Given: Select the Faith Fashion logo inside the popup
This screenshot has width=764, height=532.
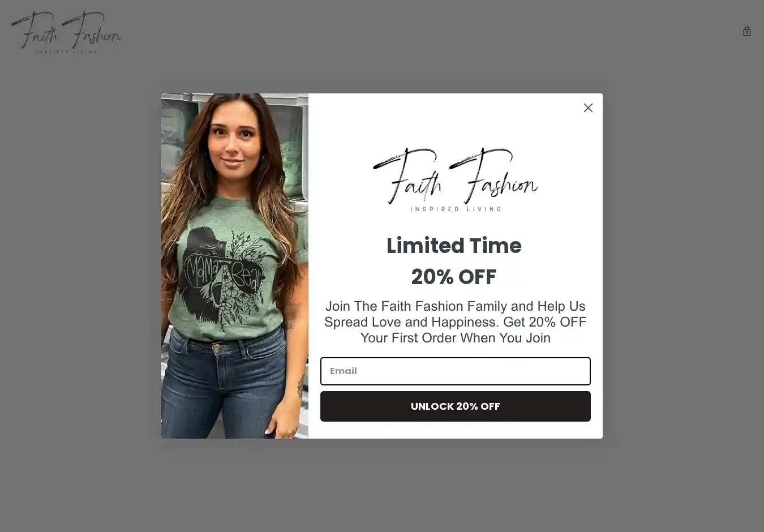Looking at the screenshot, I should (x=455, y=179).
